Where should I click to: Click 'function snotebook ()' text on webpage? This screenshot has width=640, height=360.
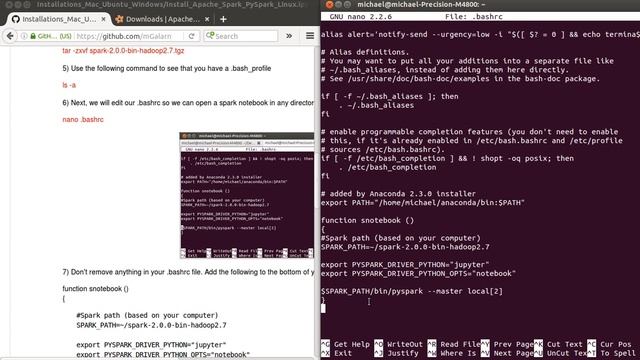click(x=96, y=289)
